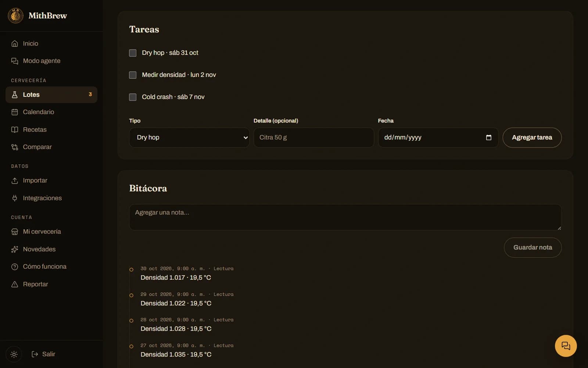Click the Agregar una nota text area
This screenshot has height=368, width=588.
click(x=345, y=217)
